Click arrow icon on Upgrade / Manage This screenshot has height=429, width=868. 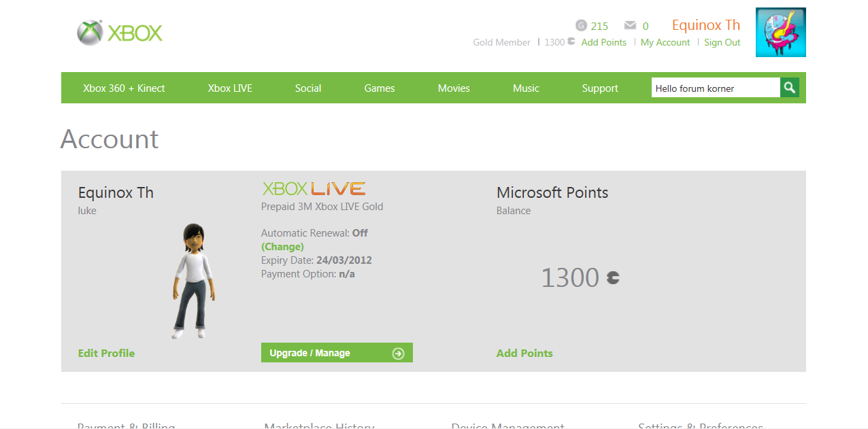click(399, 354)
